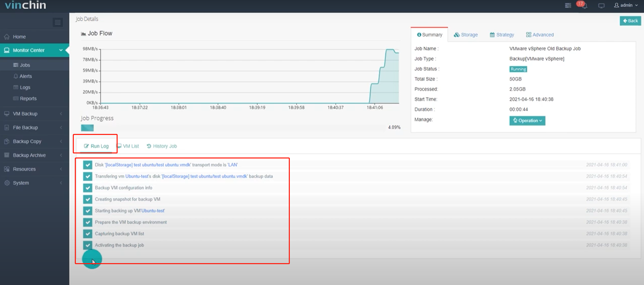
Task: Click check icon for transport mode 'LAN' entry
Action: pos(88,165)
